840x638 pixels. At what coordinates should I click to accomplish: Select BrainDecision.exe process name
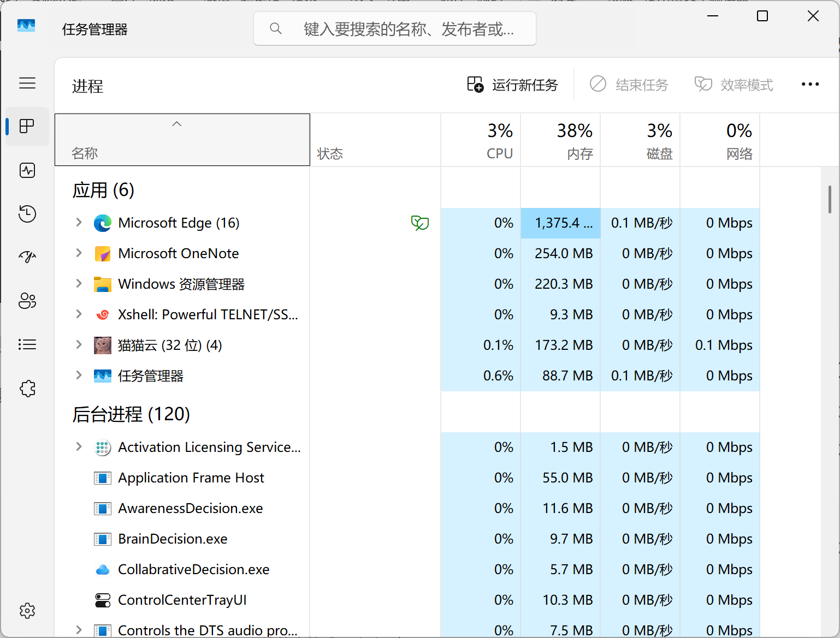point(173,539)
